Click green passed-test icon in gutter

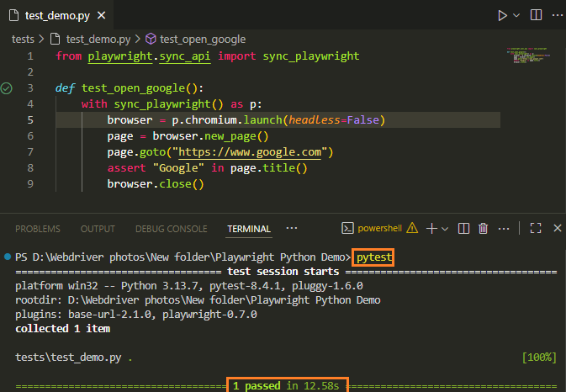pos(7,88)
